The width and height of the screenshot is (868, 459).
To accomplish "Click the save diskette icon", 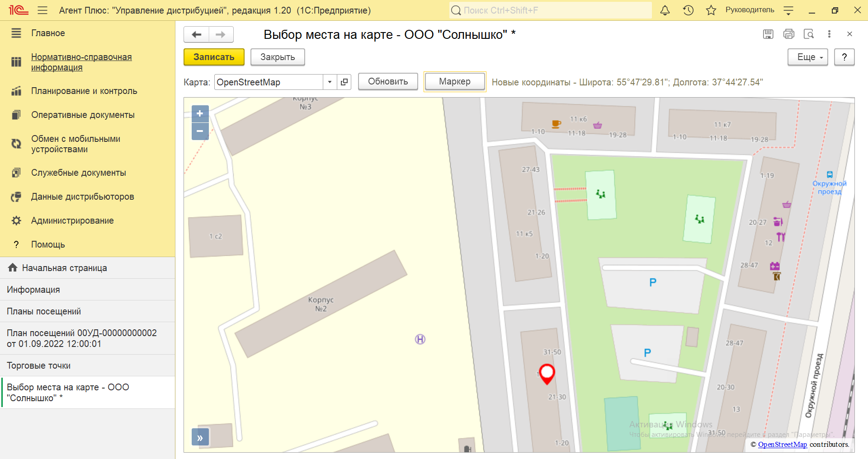I will pos(768,34).
